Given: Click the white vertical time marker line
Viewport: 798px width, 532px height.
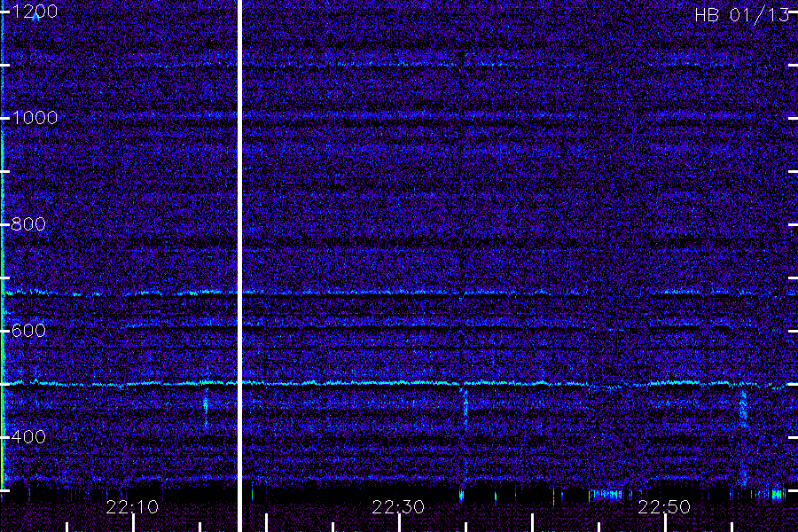Looking at the screenshot, I should click(239, 266).
